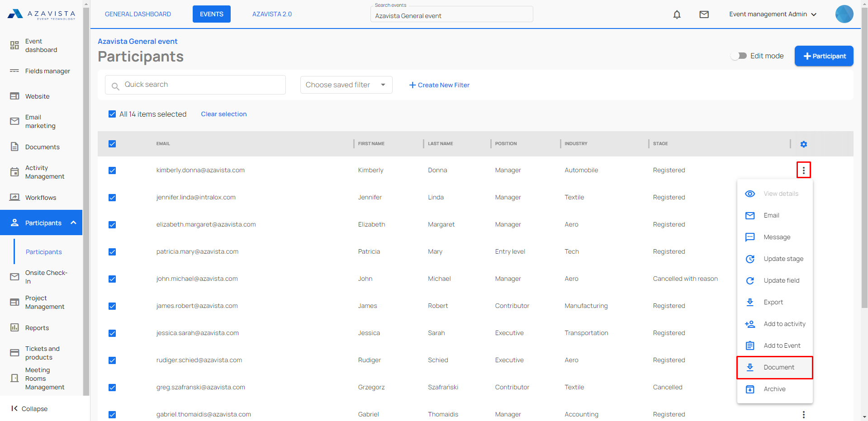Viewport: 868px width, 421px height.
Task: Click the Email marketing sidebar icon
Action: pos(14,121)
